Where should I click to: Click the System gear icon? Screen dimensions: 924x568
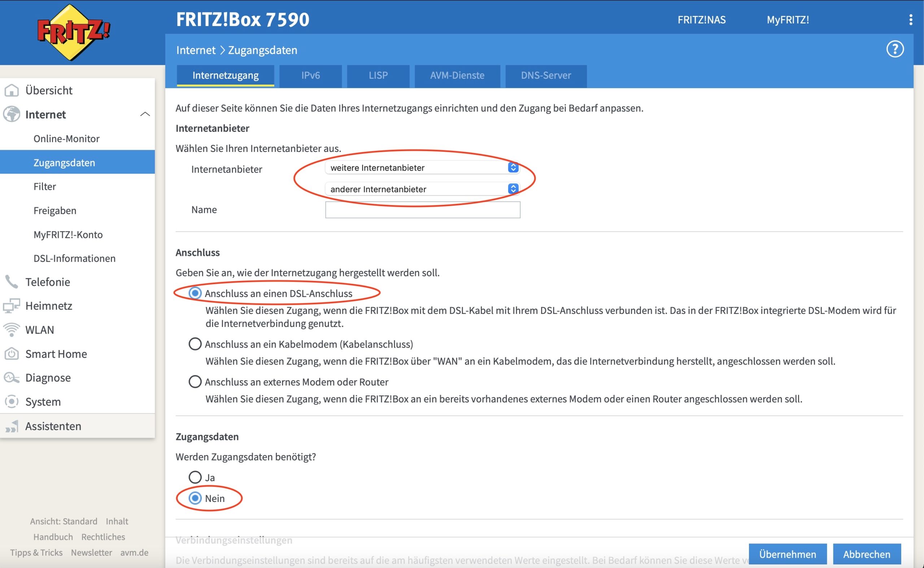[x=11, y=402]
